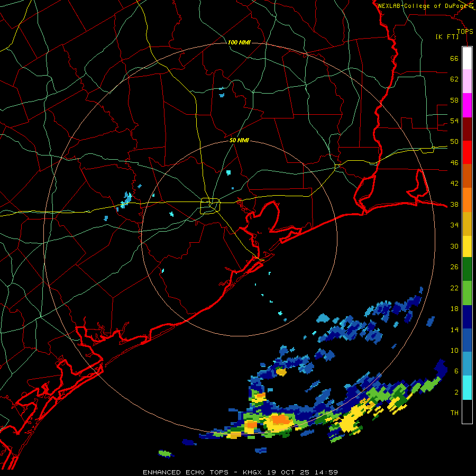The width and height of the screenshot is (476, 476).
Task: Click the legend value 62
Action: (454, 79)
